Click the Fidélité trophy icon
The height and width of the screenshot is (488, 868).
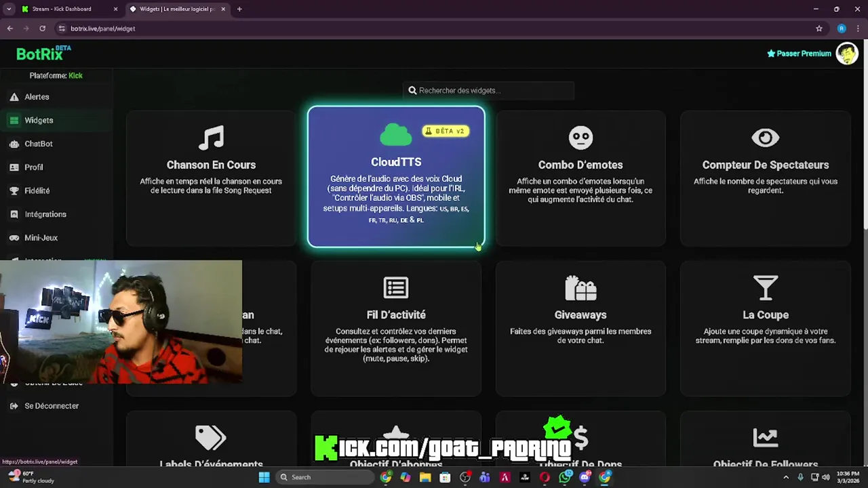[14, 190]
